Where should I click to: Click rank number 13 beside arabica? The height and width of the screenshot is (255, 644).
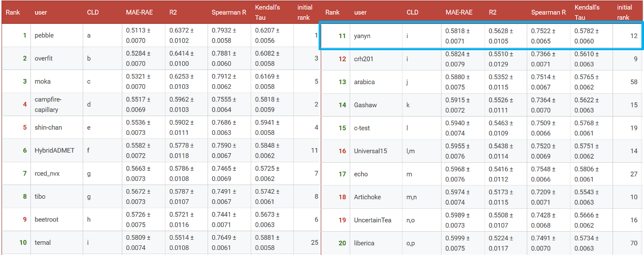point(343,82)
